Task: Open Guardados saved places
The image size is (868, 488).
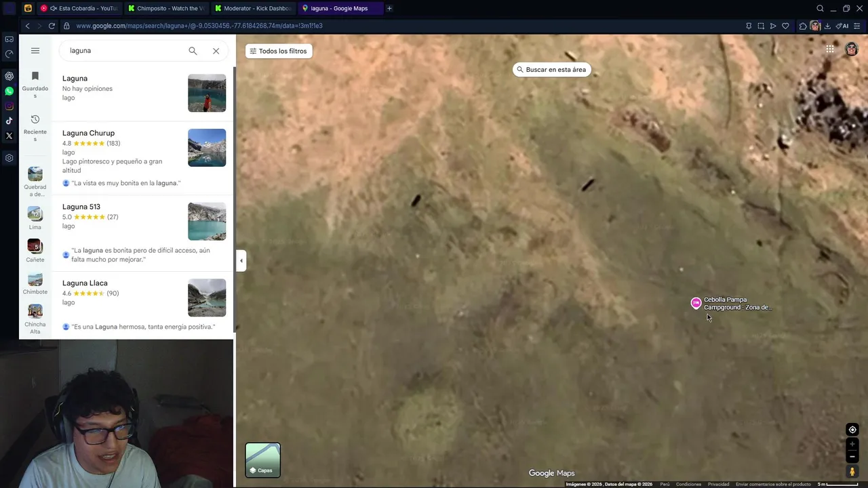Action: click(35, 85)
